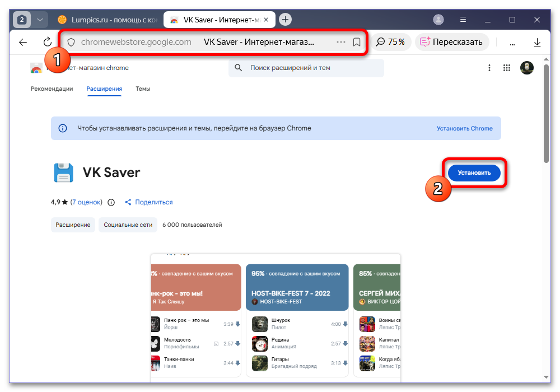Open the store vertical three-dot menu
This screenshot has width=560, height=392.
[x=489, y=68]
